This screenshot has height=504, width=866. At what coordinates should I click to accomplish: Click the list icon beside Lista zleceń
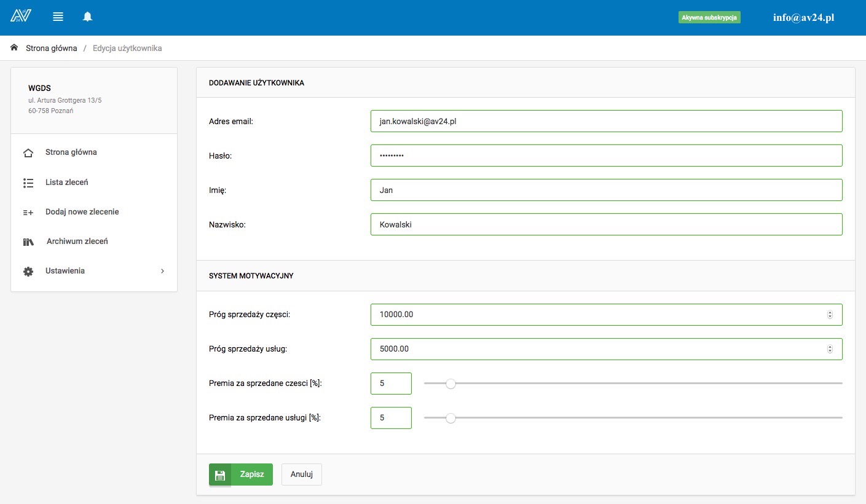click(x=28, y=183)
